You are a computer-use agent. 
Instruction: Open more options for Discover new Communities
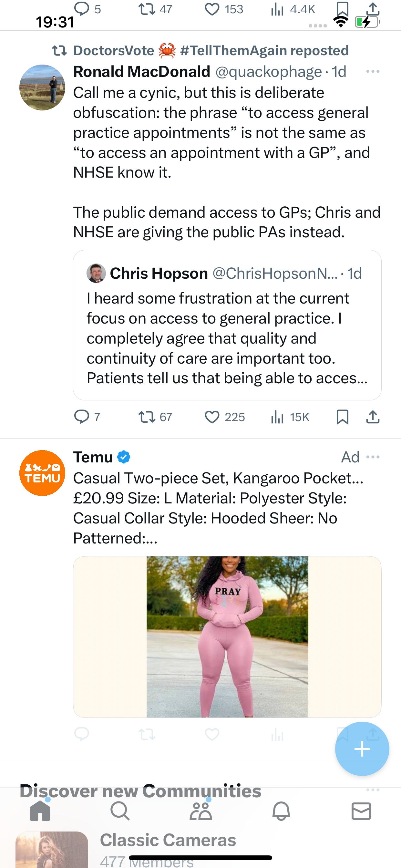[373, 790]
